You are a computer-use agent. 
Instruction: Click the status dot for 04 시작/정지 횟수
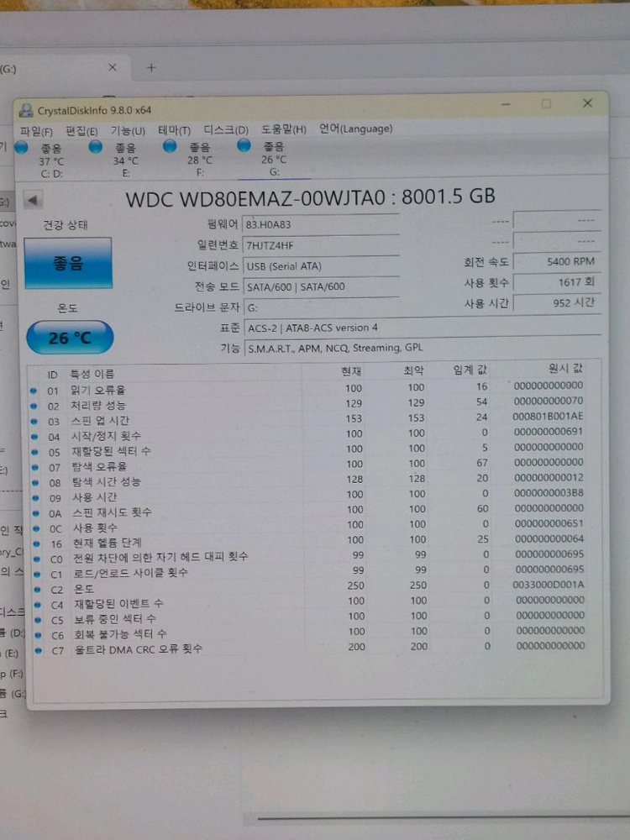click(x=34, y=437)
